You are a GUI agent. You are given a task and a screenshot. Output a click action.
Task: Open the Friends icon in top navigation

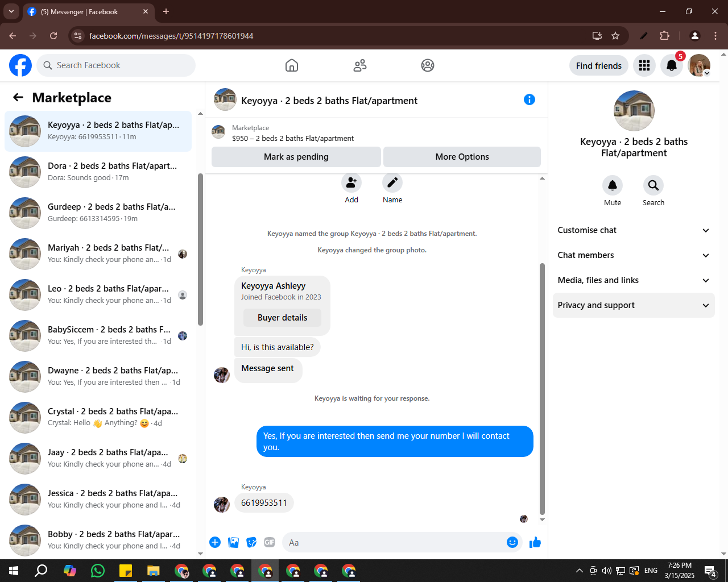click(360, 65)
